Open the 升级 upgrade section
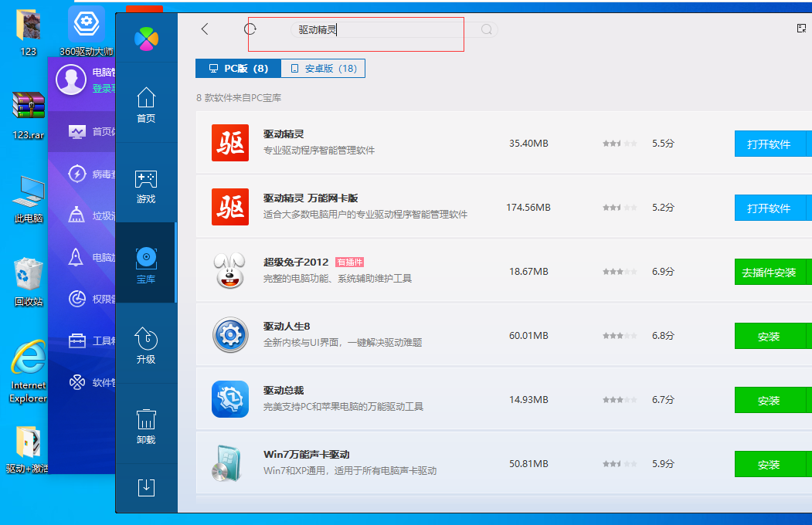 click(x=146, y=346)
